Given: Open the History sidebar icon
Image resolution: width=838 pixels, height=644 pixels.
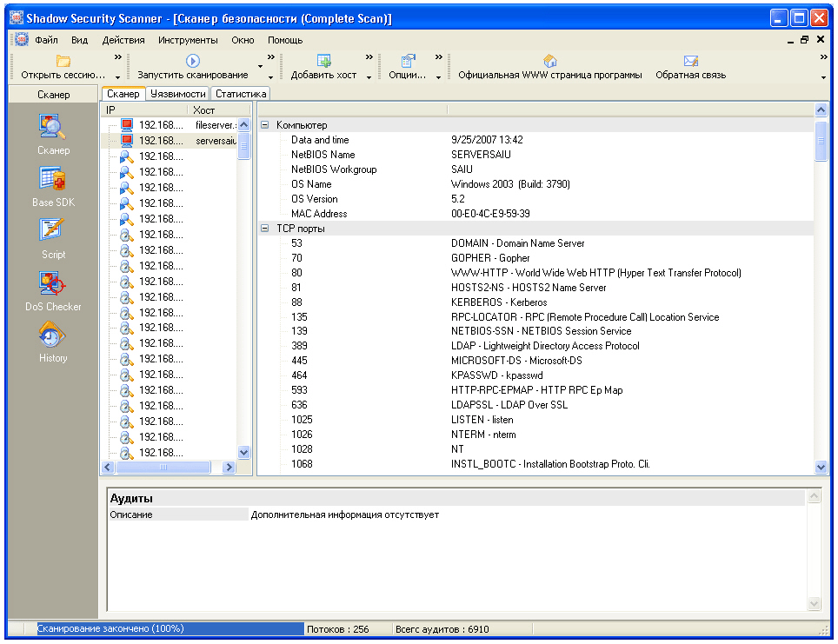Looking at the screenshot, I should [53, 335].
